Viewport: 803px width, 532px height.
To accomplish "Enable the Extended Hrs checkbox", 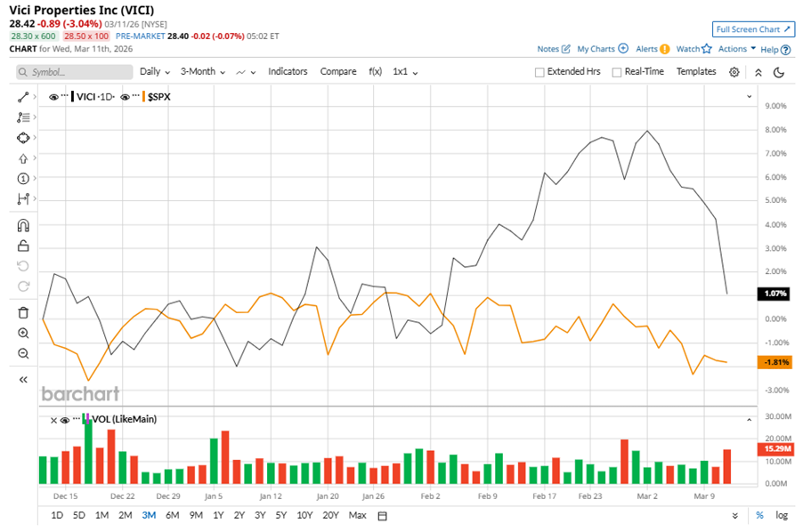I will (540, 72).
